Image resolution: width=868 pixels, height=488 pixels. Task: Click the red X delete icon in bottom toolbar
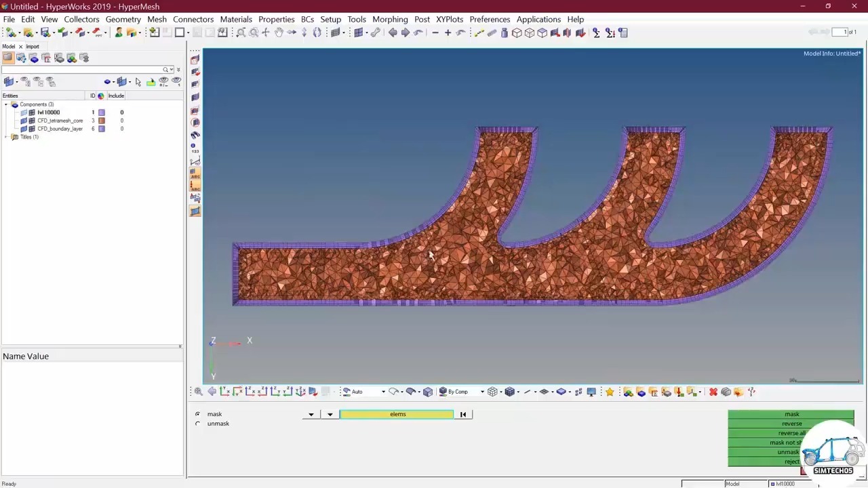[x=713, y=392]
